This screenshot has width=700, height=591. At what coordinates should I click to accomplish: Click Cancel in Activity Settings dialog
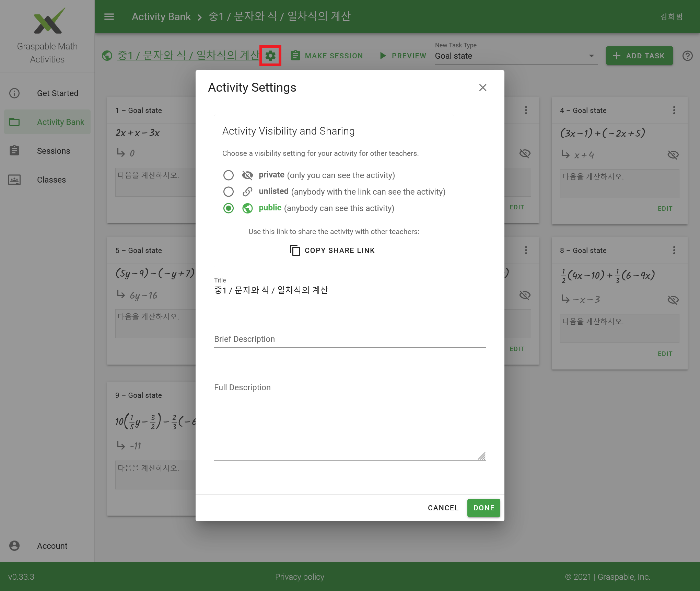[x=443, y=508]
